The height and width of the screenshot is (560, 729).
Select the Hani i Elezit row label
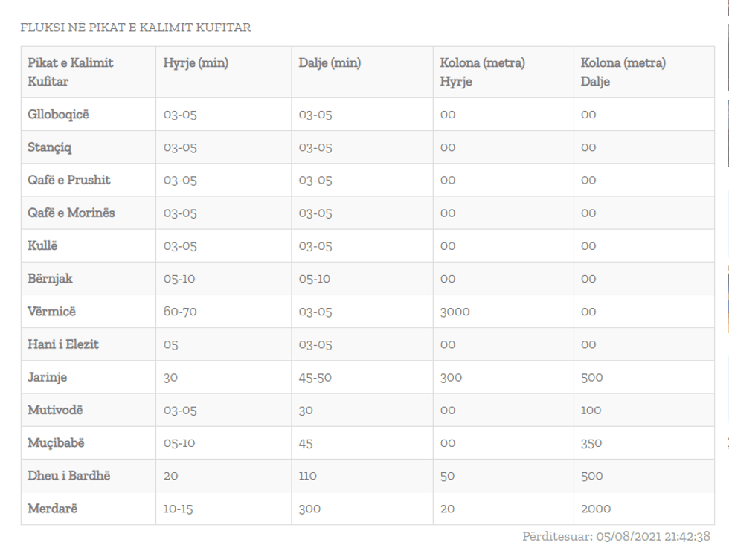[63, 344]
